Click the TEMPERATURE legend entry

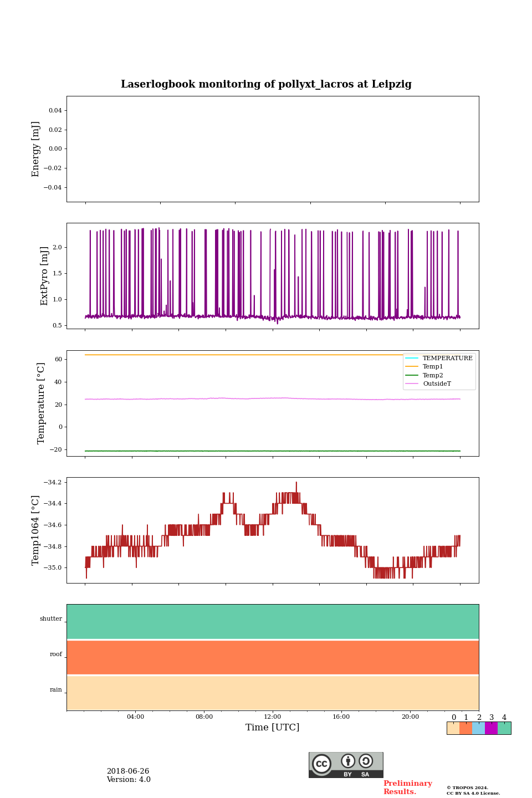tap(439, 358)
